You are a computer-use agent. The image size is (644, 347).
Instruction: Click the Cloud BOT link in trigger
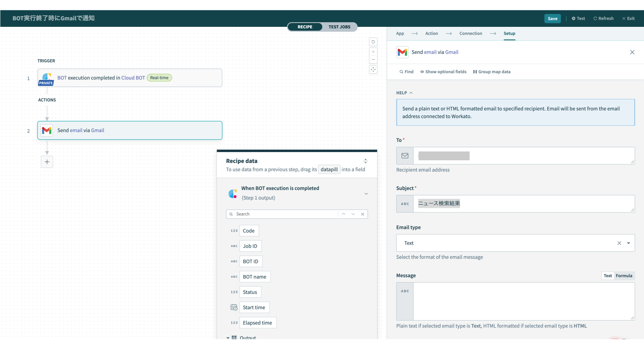point(133,78)
